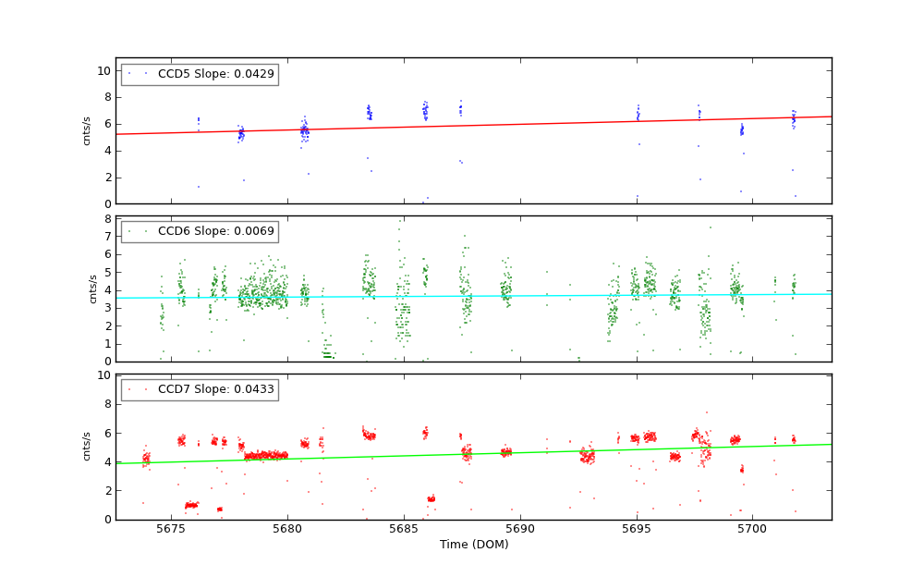
Task: Click the 5680 tick label on the time axis
Action: pos(287,529)
